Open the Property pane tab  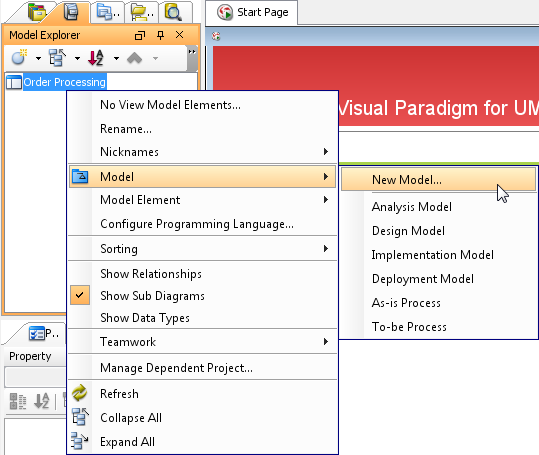click(43, 333)
